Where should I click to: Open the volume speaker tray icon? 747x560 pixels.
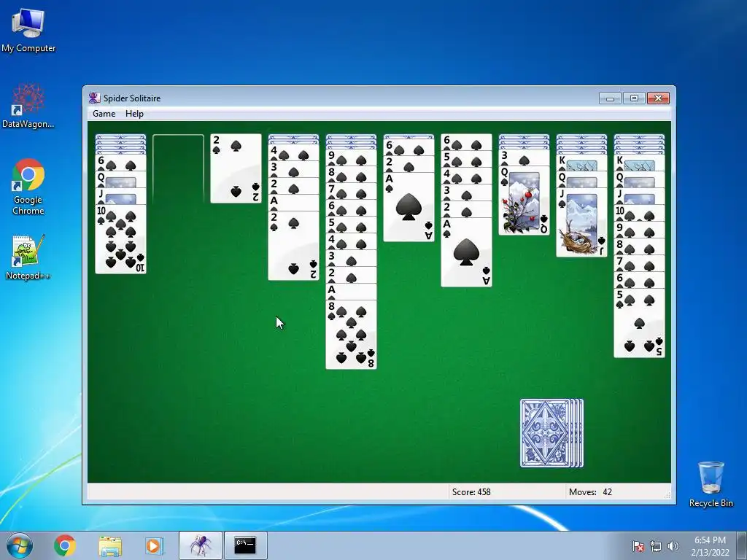coord(673,546)
